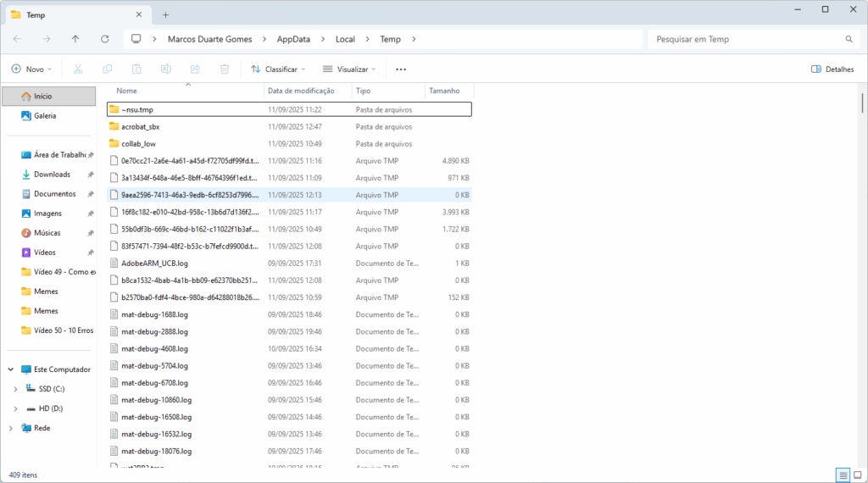Open Início in the sidebar
Image resolution: width=868 pixels, height=483 pixels.
pos(48,96)
